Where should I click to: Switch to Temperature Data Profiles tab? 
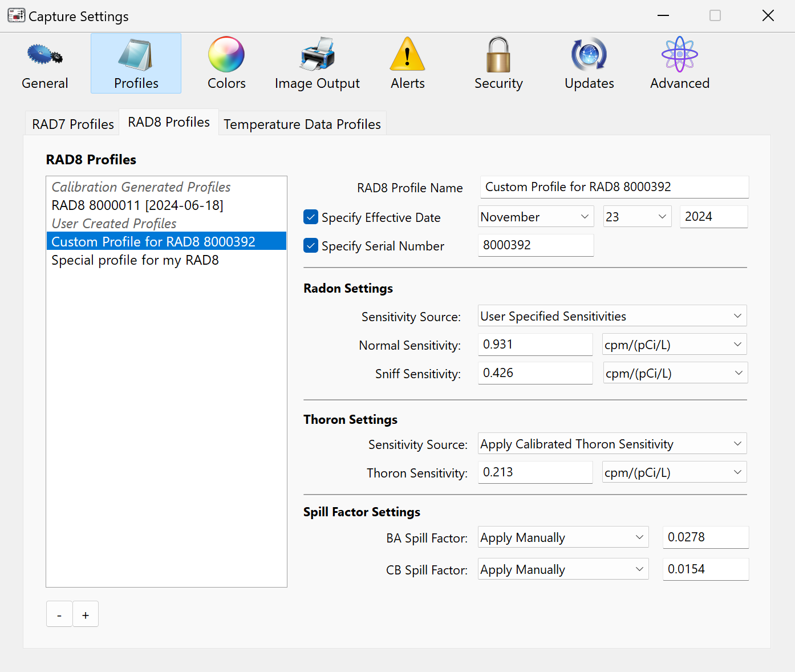(302, 124)
